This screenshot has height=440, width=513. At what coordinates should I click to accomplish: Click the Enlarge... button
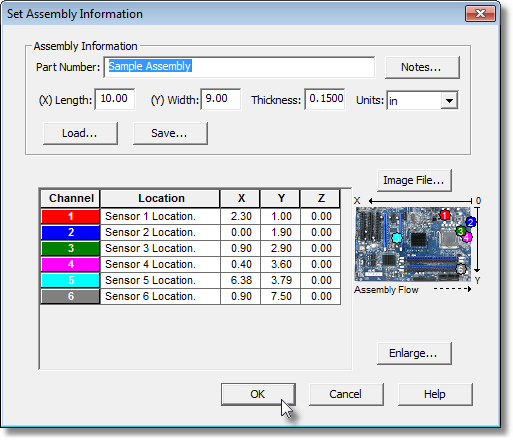pyautogui.click(x=414, y=353)
